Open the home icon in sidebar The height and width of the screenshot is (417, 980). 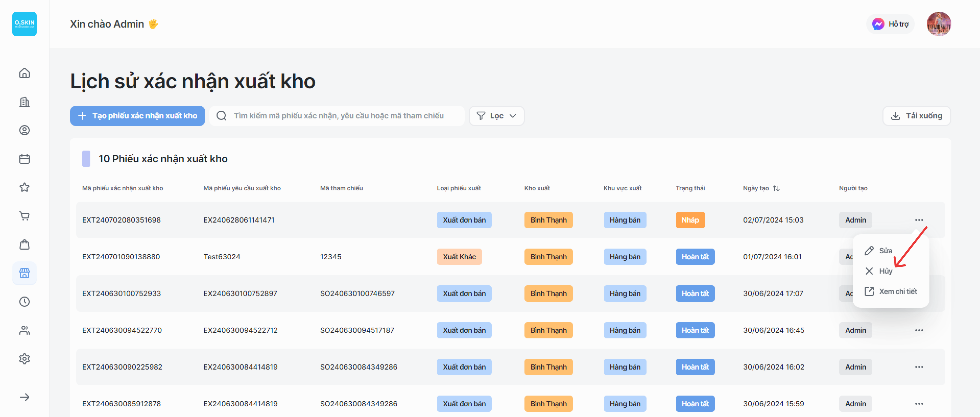24,73
